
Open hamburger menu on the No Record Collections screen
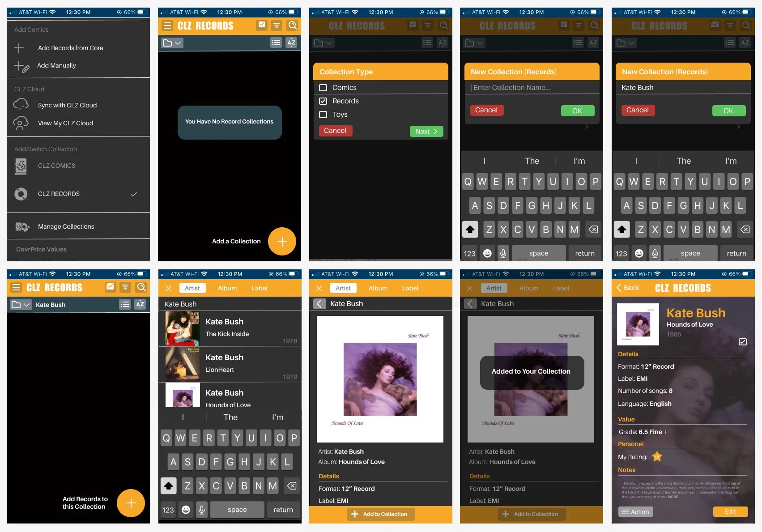pos(167,26)
